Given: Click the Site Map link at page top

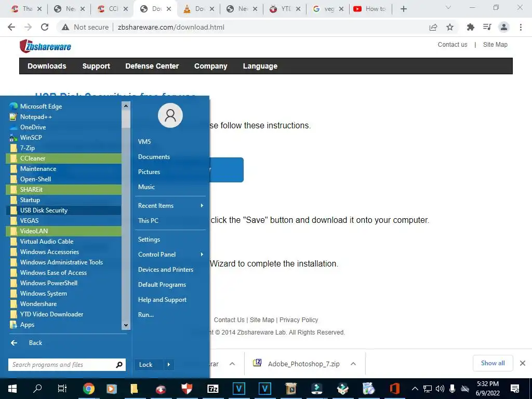Looking at the screenshot, I should click(x=495, y=45).
